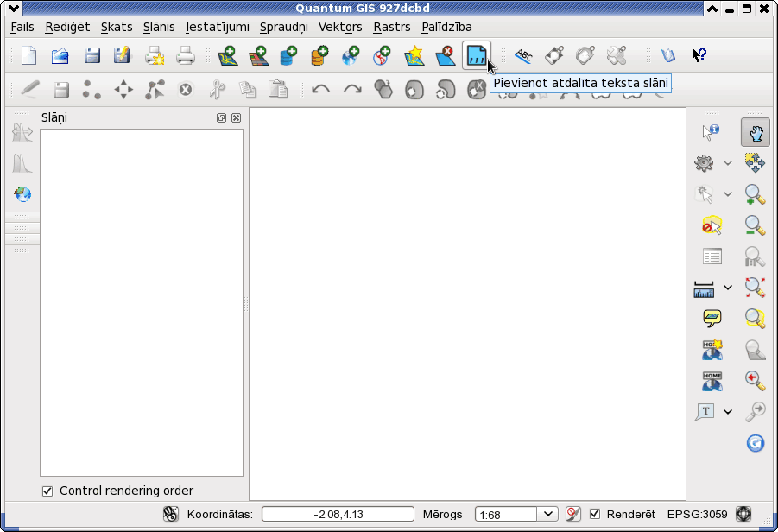Expand the measure tool dropdown arrow
This screenshot has height=532, width=778.
(x=727, y=288)
